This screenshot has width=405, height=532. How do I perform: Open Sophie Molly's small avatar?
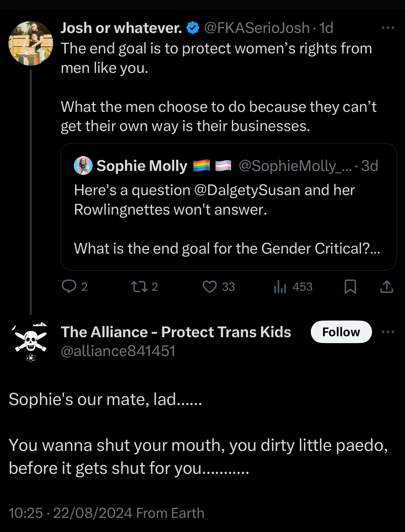[x=83, y=166]
